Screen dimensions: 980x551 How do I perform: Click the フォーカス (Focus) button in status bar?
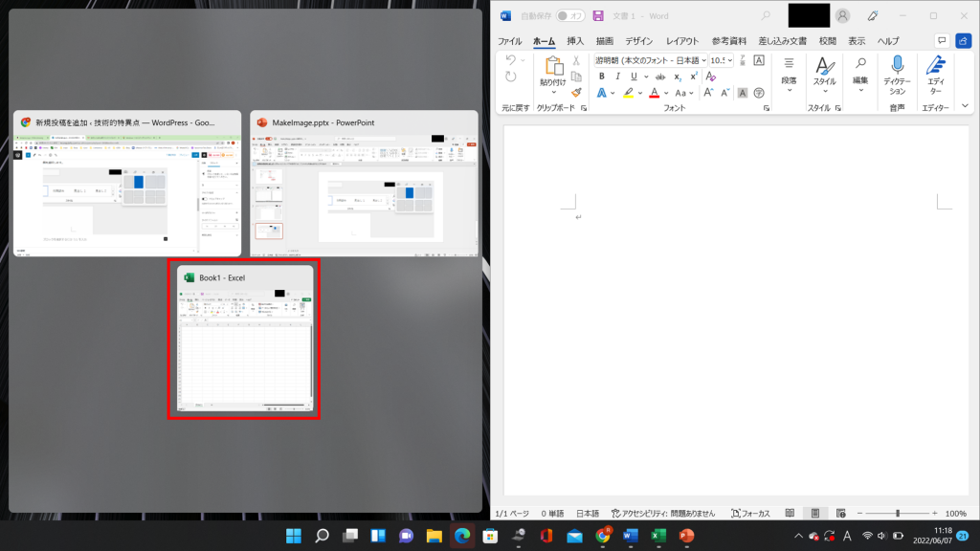(750, 514)
